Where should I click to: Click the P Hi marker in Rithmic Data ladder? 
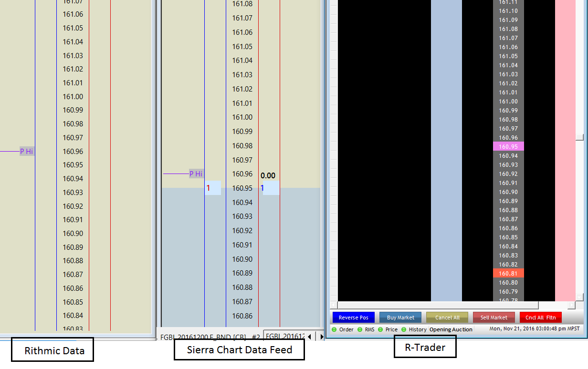(x=27, y=152)
